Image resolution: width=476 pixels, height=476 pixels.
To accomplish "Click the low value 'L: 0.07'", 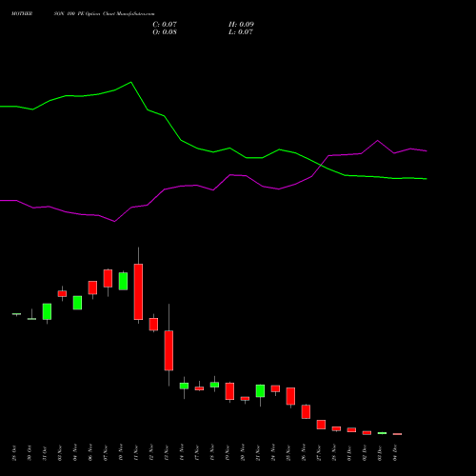I will click(241, 32).
